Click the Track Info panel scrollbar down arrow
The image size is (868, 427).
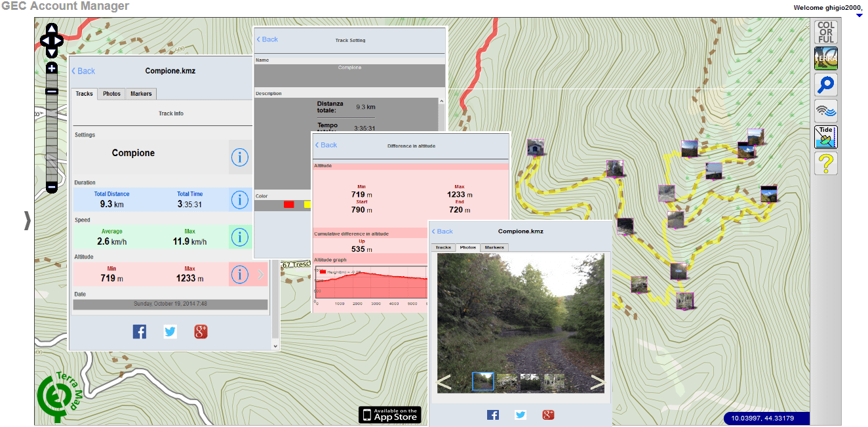(275, 345)
